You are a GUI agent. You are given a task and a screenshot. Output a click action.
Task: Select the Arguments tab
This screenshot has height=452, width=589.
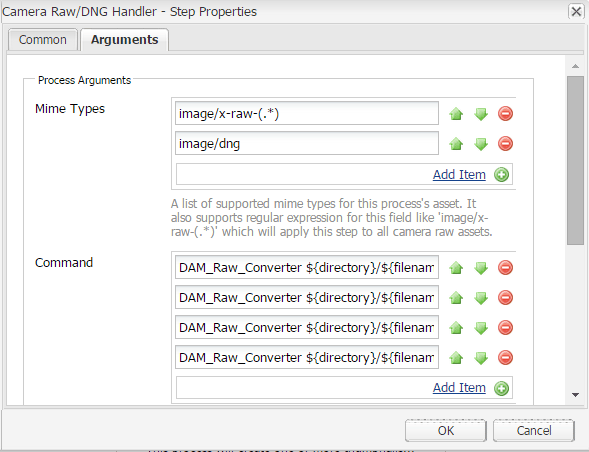click(x=124, y=40)
